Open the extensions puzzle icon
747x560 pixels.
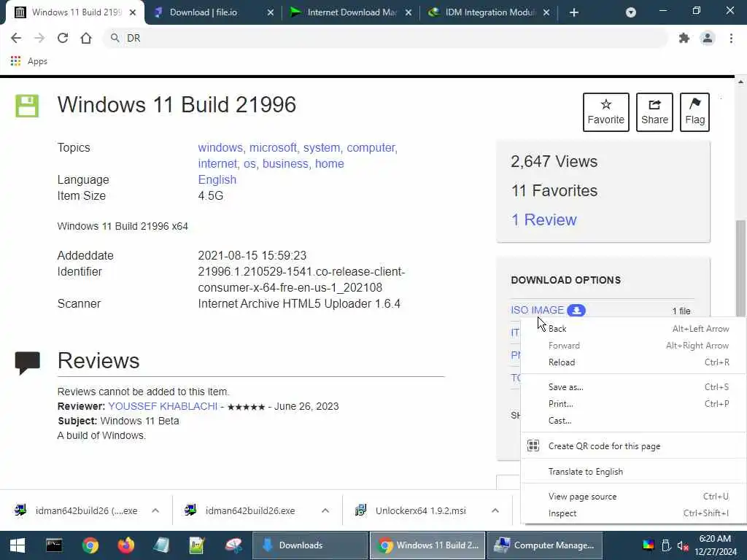point(684,38)
